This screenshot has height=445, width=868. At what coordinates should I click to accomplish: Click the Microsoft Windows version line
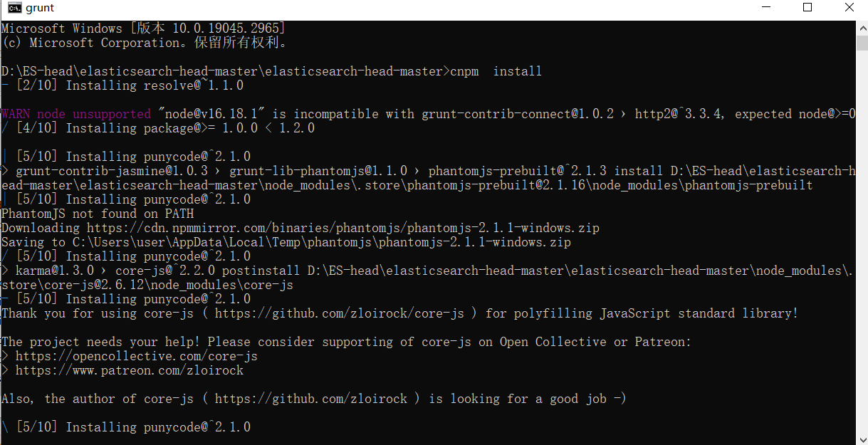(x=143, y=28)
